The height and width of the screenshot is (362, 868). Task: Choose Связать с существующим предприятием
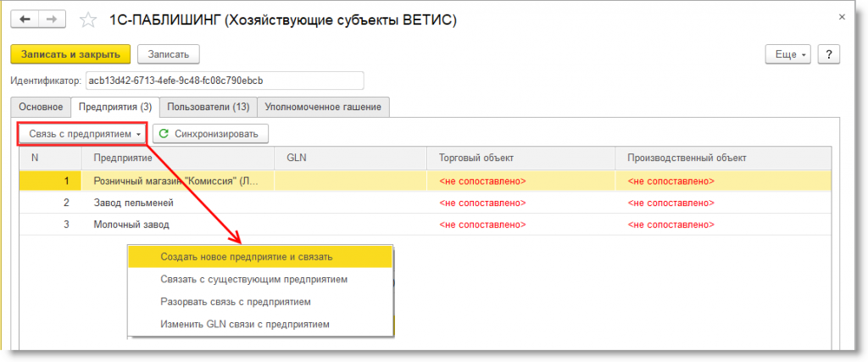pyautogui.click(x=253, y=279)
